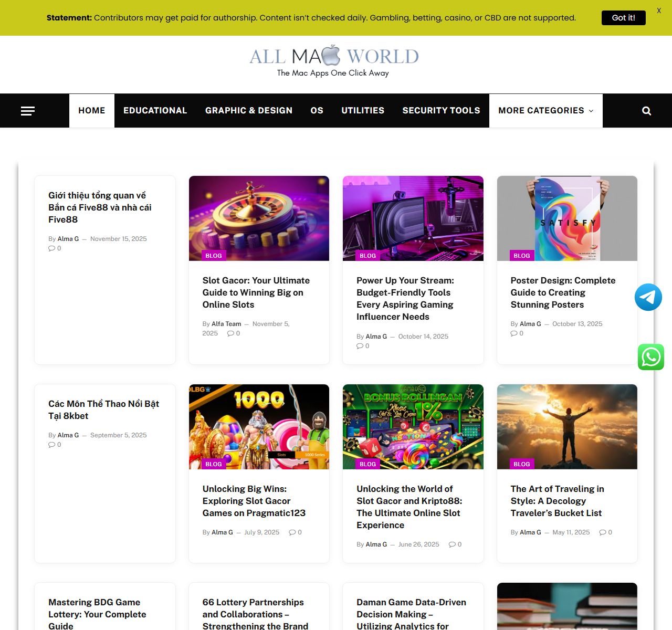Open the Power Up Your Stream article
This screenshot has height=630, width=672.
(405, 298)
